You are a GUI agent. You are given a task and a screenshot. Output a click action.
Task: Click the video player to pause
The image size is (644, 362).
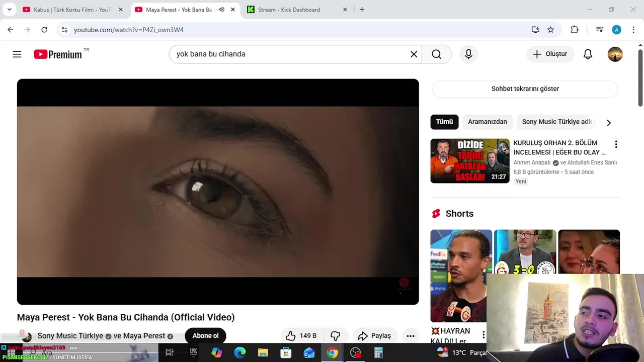pyautogui.click(x=218, y=192)
